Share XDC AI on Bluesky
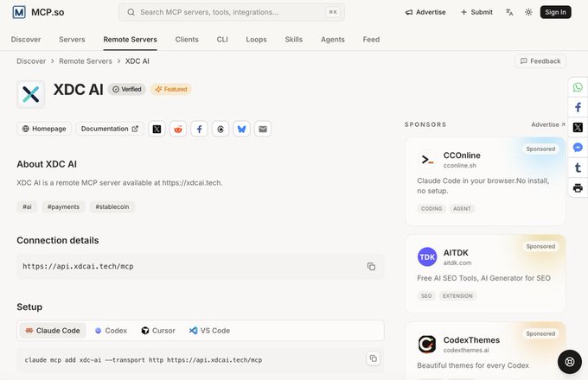This screenshot has width=588, height=380. click(x=242, y=129)
